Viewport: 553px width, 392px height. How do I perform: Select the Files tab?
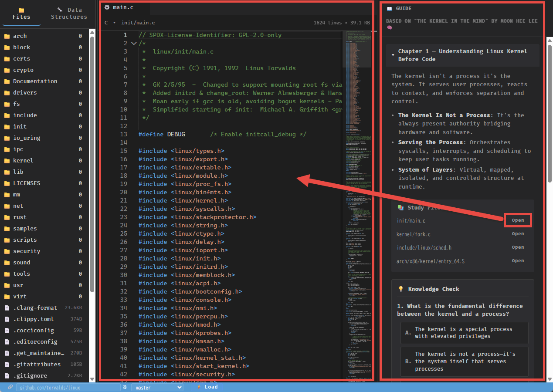click(21, 13)
